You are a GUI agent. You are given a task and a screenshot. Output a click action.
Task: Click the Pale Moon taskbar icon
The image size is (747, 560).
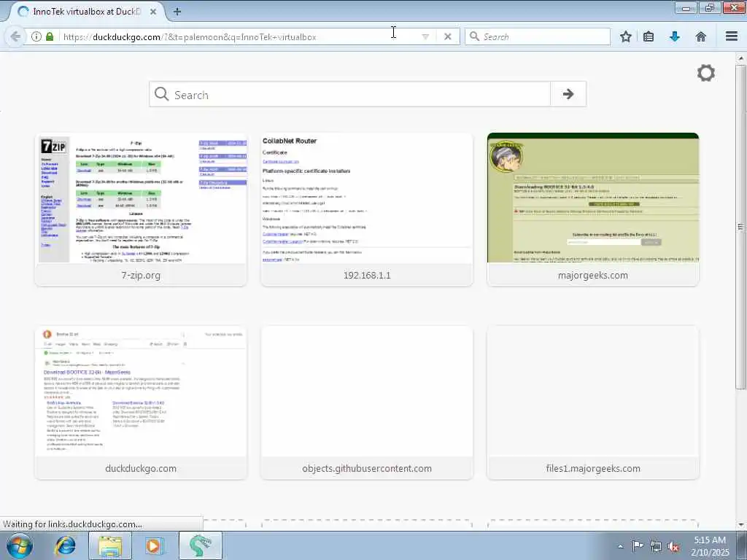click(x=200, y=545)
